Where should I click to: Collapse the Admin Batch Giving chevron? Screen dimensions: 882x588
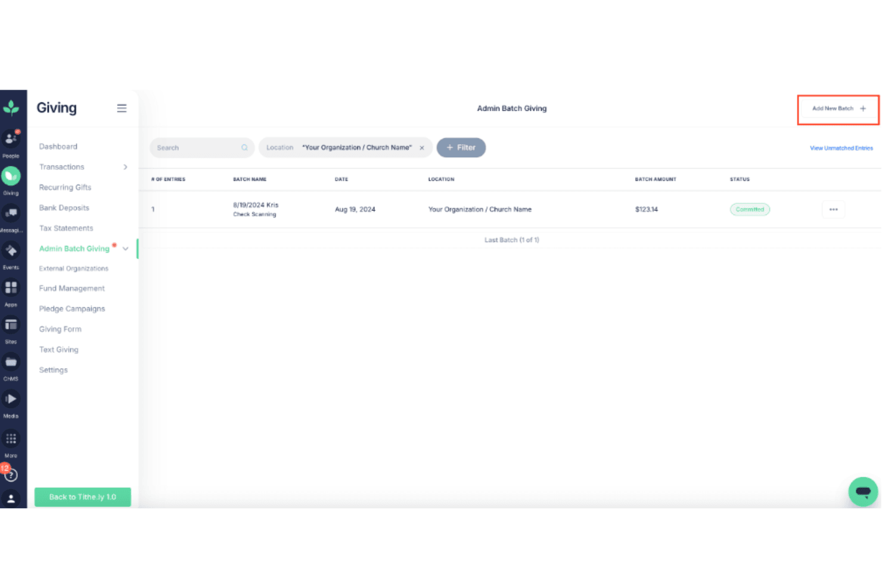pyautogui.click(x=125, y=248)
